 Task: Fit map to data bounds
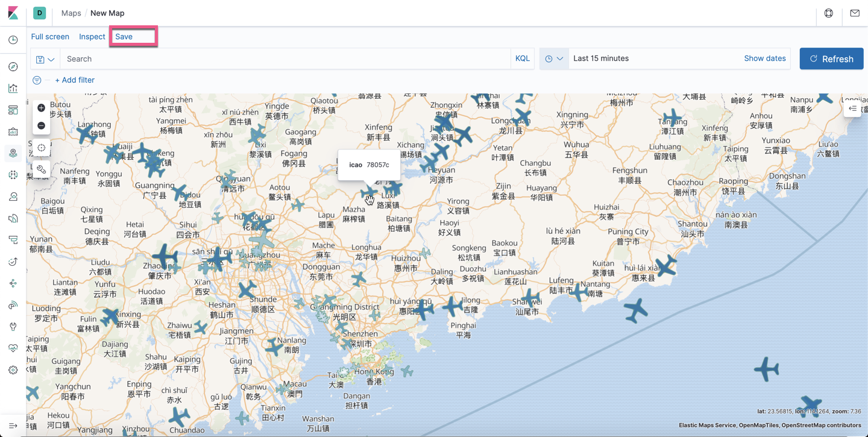tap(41, 148)
